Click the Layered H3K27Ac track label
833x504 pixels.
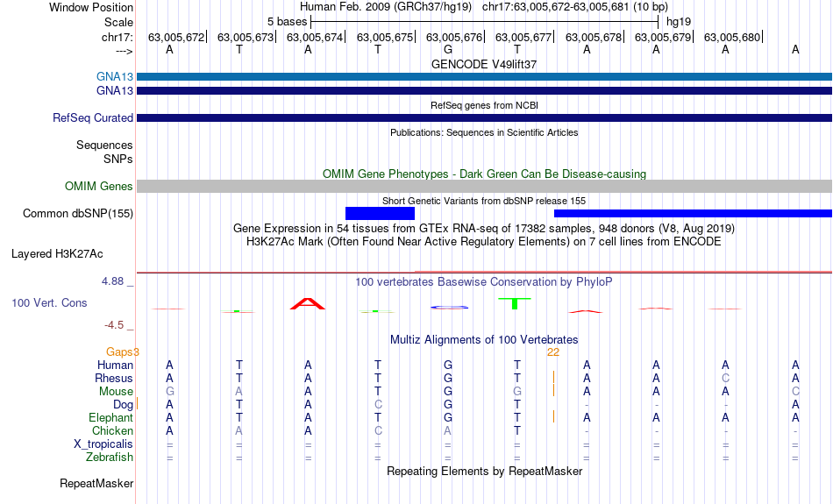tap(57, 254)
